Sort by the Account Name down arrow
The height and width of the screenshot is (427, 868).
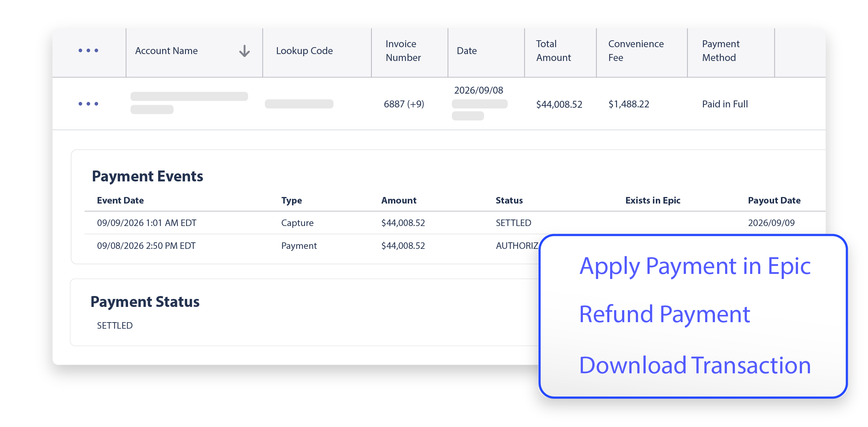[244, 51]
